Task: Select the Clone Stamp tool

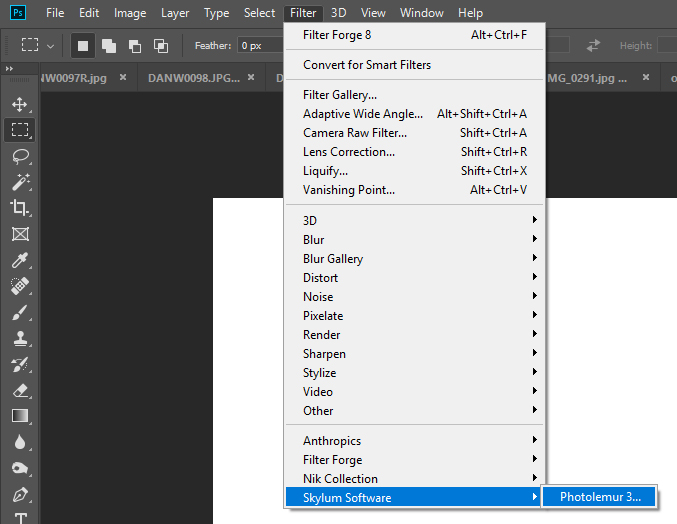Action: (x=20, y=338)
